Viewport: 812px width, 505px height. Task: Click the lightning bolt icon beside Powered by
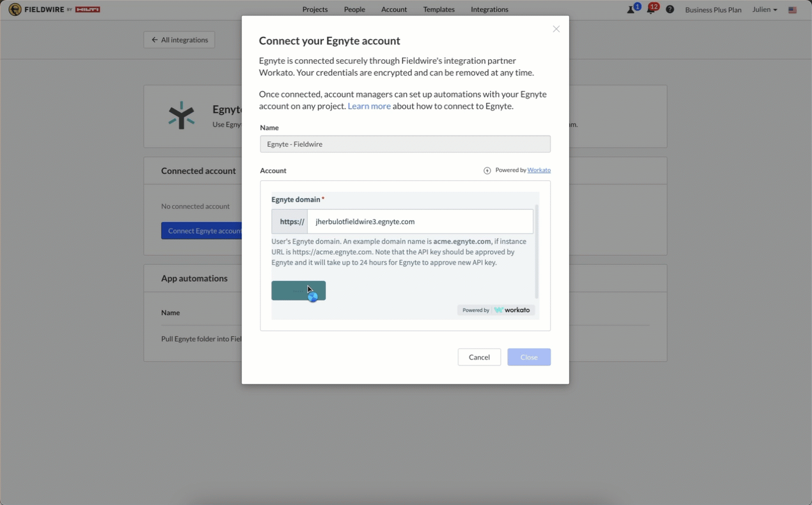(487, 170)
